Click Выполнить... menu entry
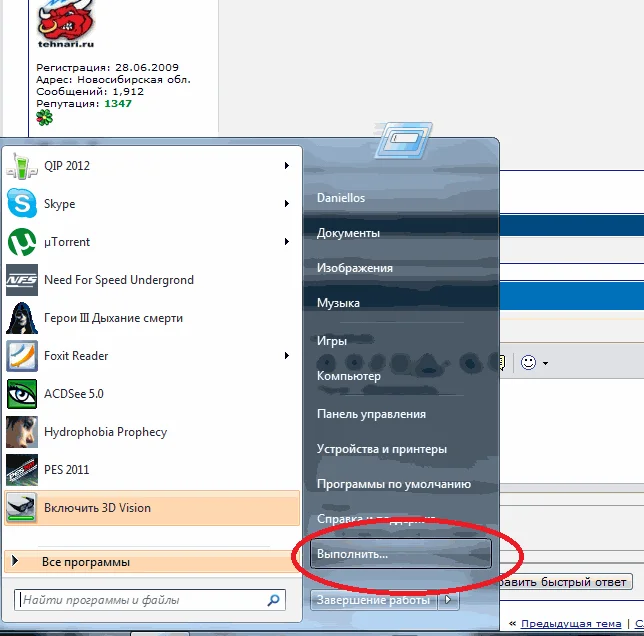Viewport: 644px width, 636px height. (401, 554)
